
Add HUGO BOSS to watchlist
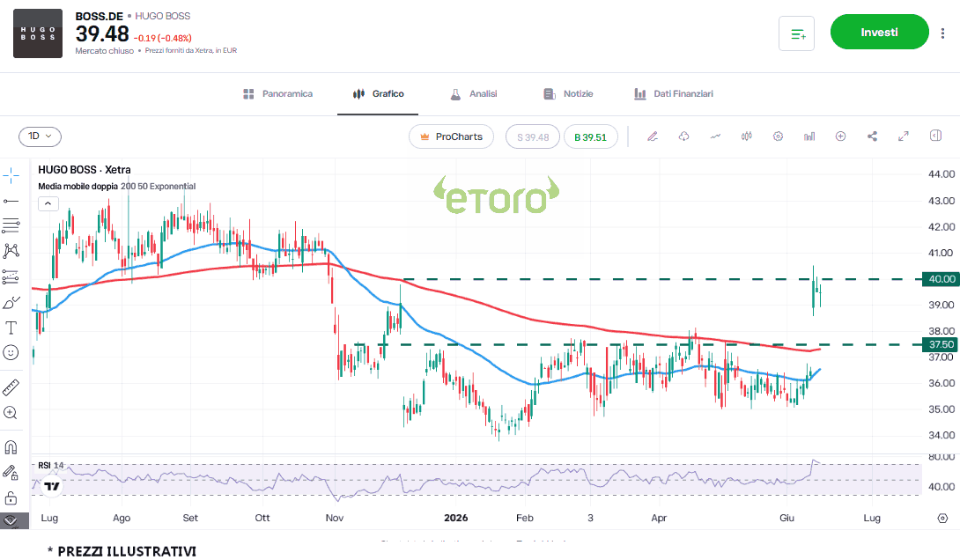[796, 33]
